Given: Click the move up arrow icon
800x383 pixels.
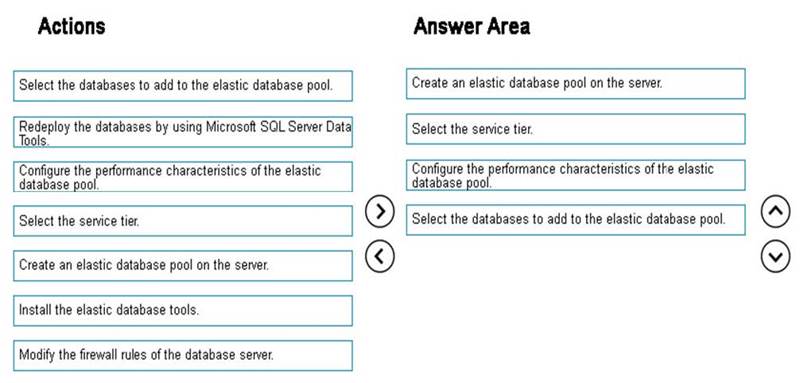Looking at the screenshot, I should pyautogui.click(x=775, y=211).
